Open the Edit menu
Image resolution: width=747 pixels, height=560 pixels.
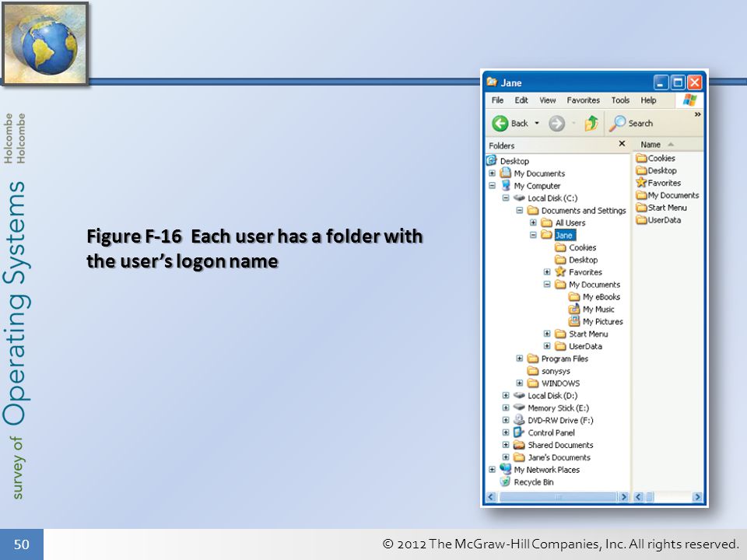pos(521,100)
